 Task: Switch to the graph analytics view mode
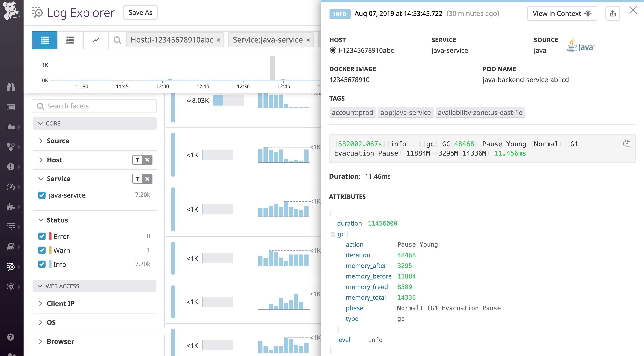(96, 40)
